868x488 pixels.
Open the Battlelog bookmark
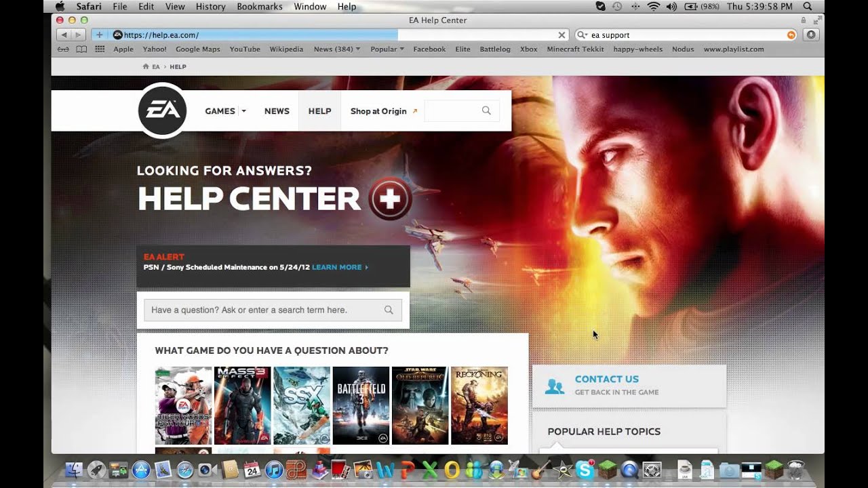495,49
